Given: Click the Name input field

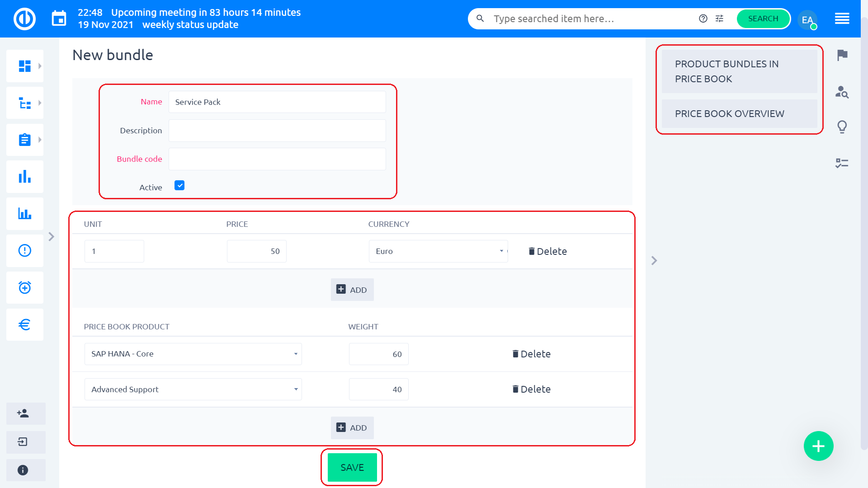Looking at the screenshot, I should [277, 102].
